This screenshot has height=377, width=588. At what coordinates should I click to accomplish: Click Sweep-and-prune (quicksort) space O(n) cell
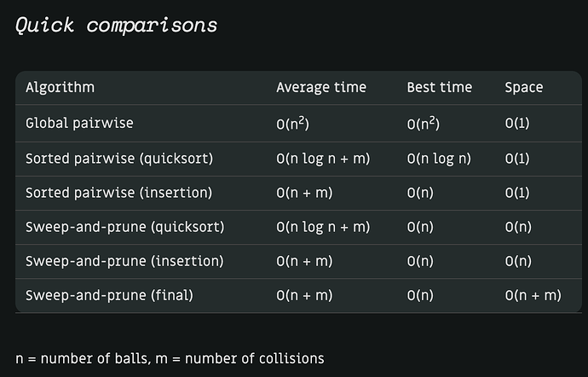coord(518,227)
